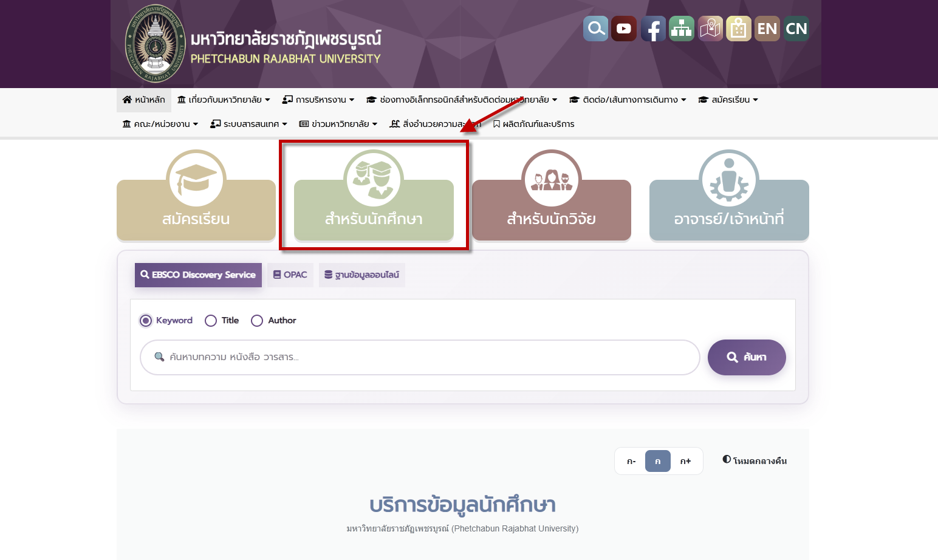Viewport: 938px width, 560px height.
Task: Click the graduation cap icon on สมัครเรียน card
Action: click(196, 180)
